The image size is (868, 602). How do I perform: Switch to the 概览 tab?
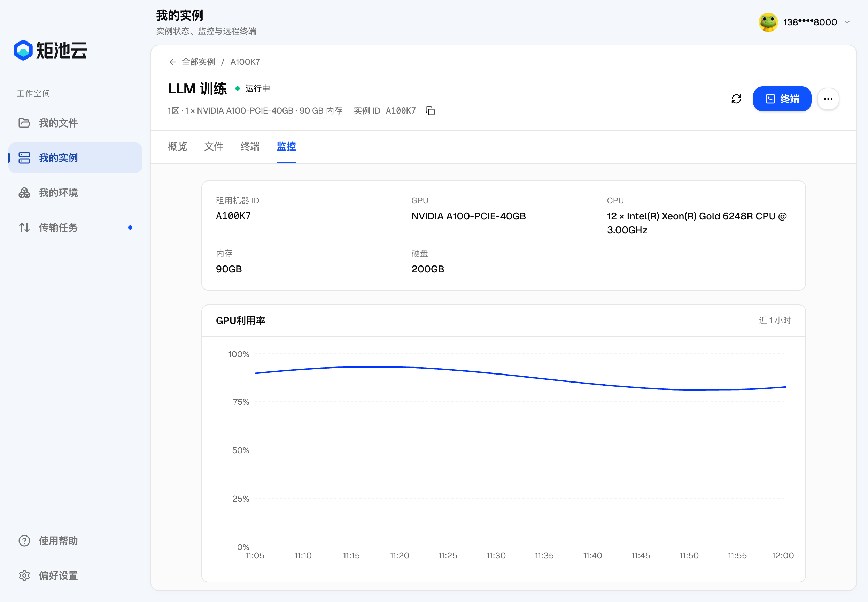pyautogui.click(x=177, y=146)
